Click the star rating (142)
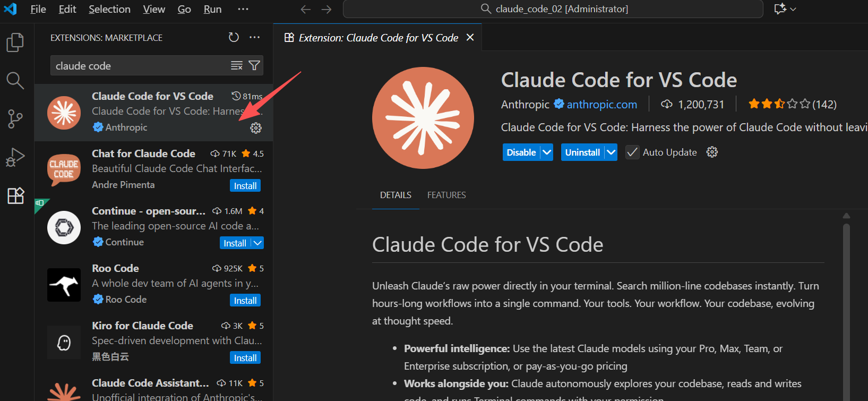Image resolution: width=868 pixels, height=401 pixels. tap(792, 104)
